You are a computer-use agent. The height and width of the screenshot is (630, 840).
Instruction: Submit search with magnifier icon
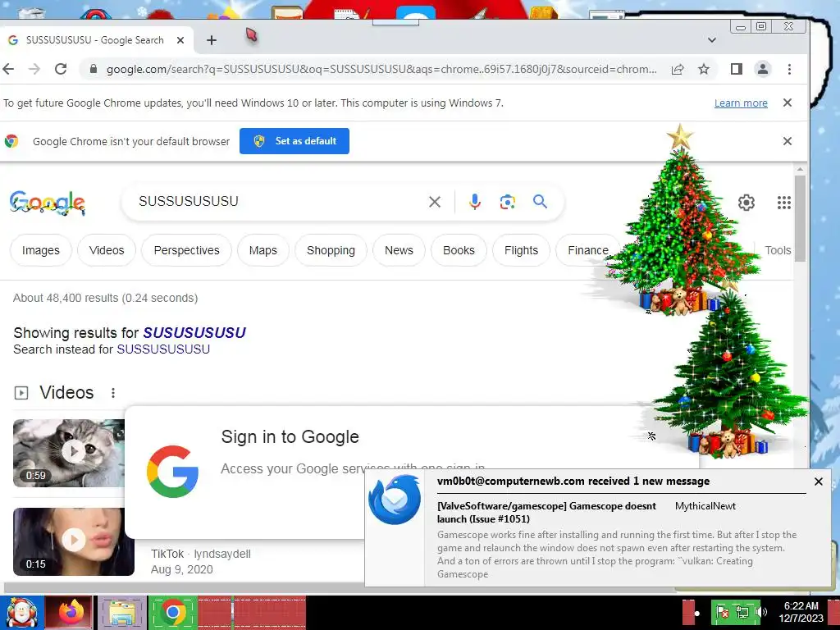pos(540,202)
